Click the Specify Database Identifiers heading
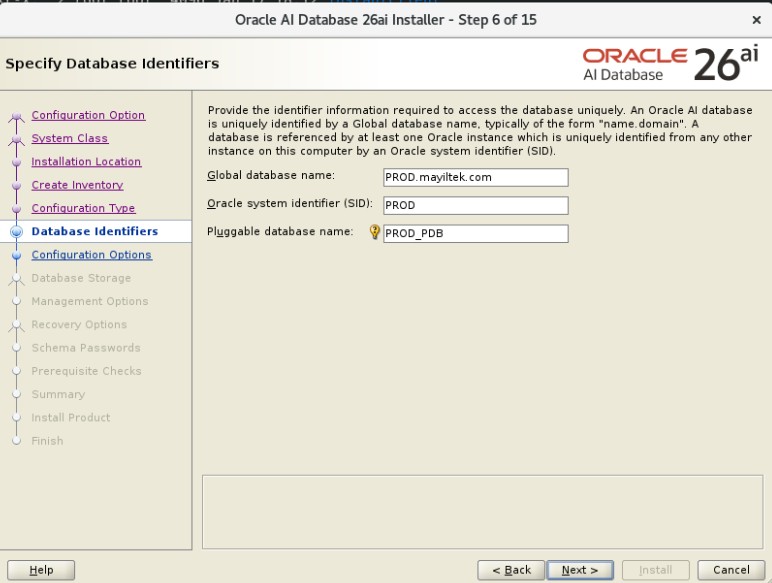Image resolution: width=772 pixels, height=583 pixels. tap(112, 64)
